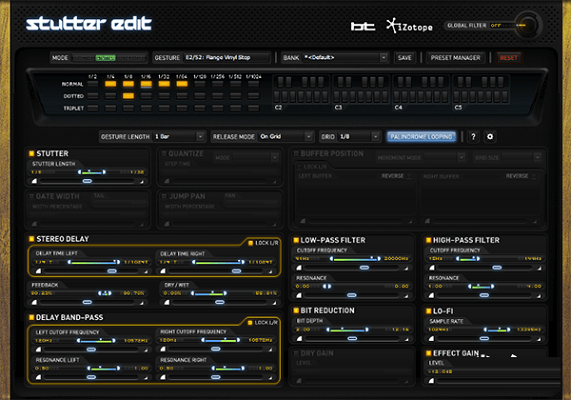Image resolution: width=571 pixels, height=400 pixels.
Task: Click the Feedback range slider
Action: click(105, 293)
